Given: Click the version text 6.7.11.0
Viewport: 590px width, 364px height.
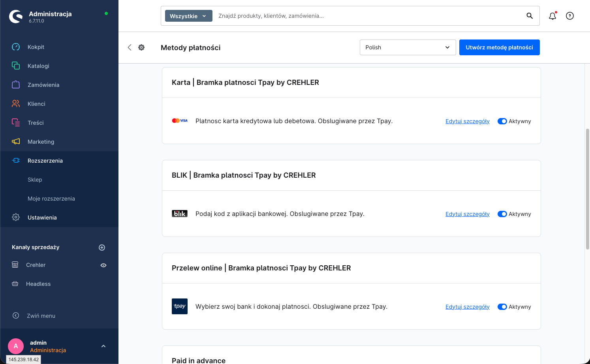Looking at the screenshot, I should coord(36,21).
